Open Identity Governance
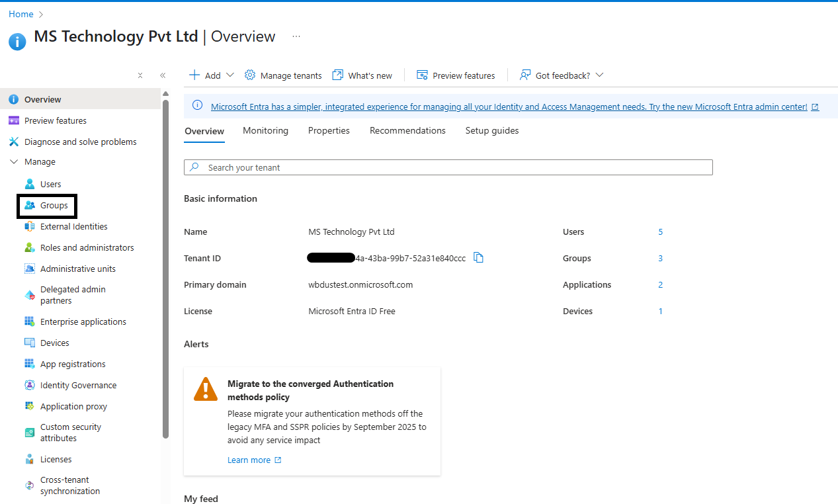 click(78, 384)
